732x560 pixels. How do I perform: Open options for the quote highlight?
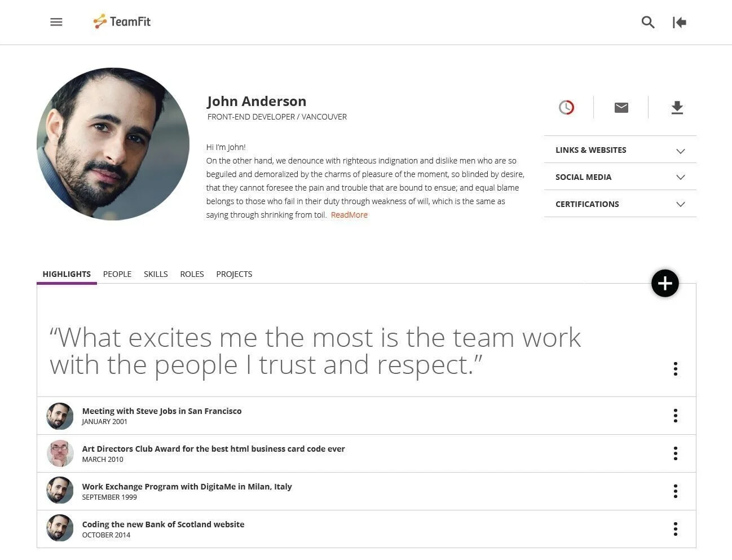[x=675, y=369]
